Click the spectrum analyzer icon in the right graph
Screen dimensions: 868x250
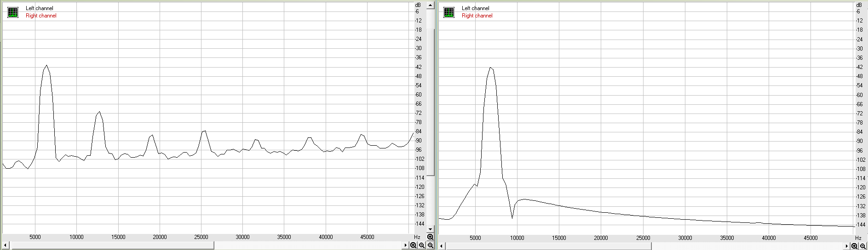(x=449, y=12)
